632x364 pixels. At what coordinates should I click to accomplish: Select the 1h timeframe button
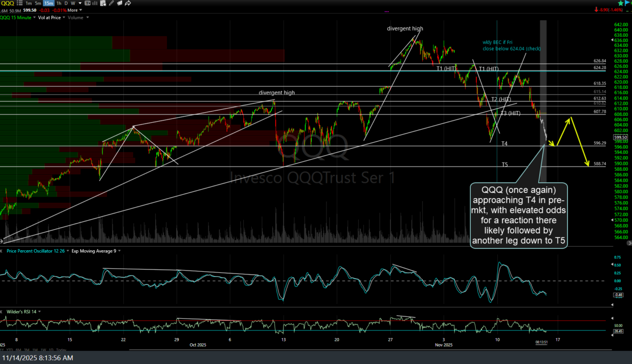tap(59, 3)
